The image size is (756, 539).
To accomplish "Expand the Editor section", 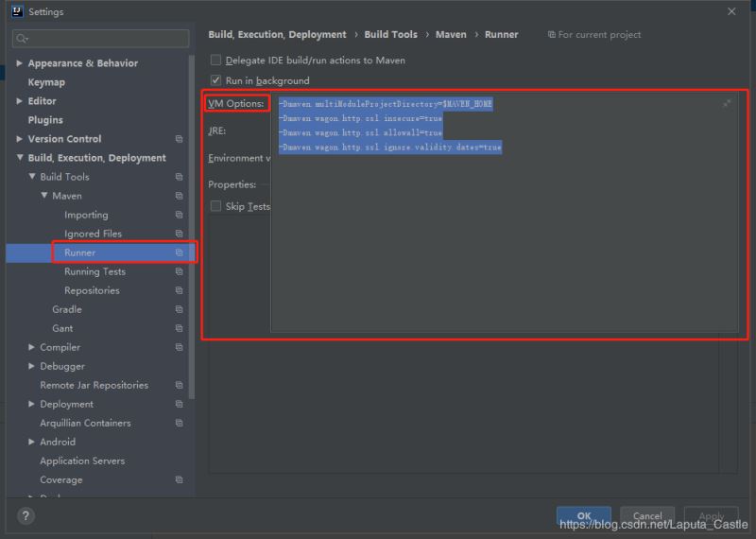I will [19, 101].
